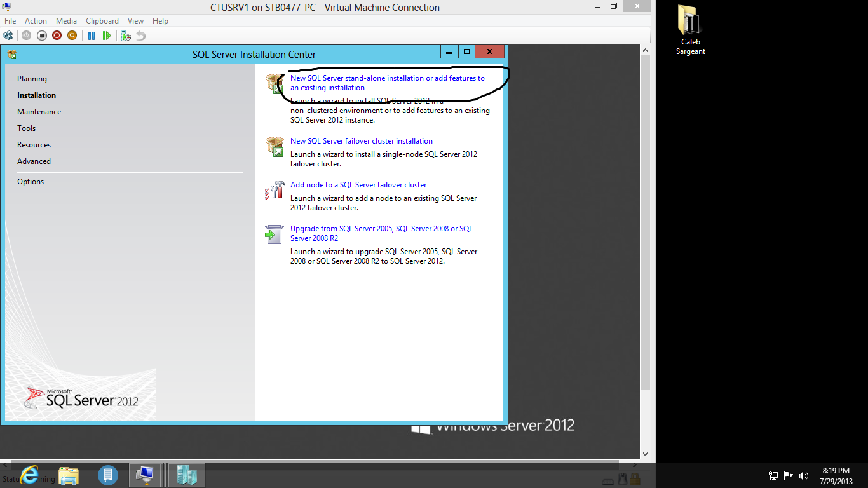The width and height of the screenshot is (868, 488).
Task: Open the File menu
Action: tap(10, 21)
